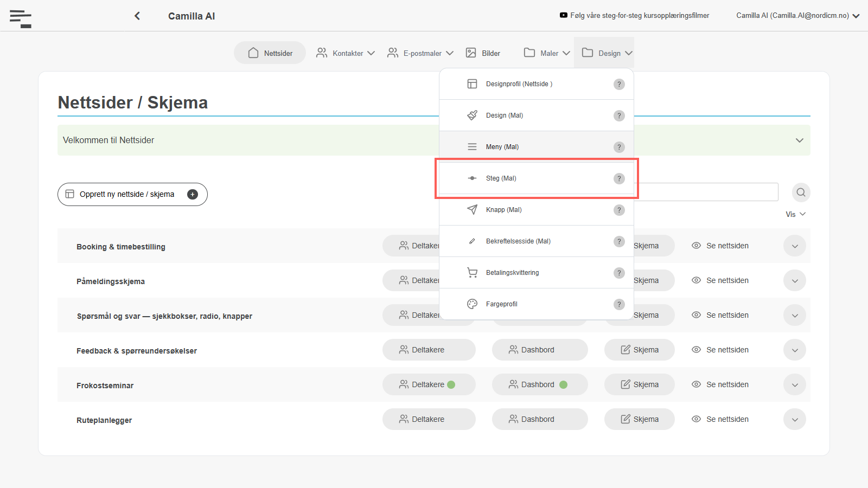868x488 pixels.
Task: Select Betalingskvittering menu entry
Action: (x=537, y=273)
